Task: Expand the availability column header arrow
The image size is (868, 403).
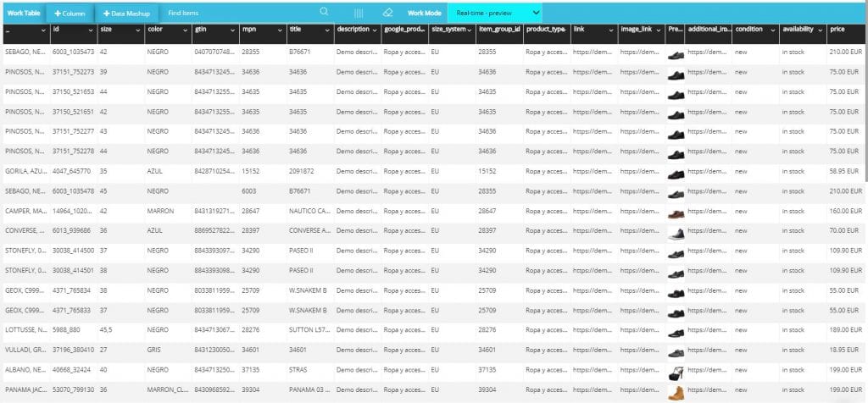Action: click(820, 30)
